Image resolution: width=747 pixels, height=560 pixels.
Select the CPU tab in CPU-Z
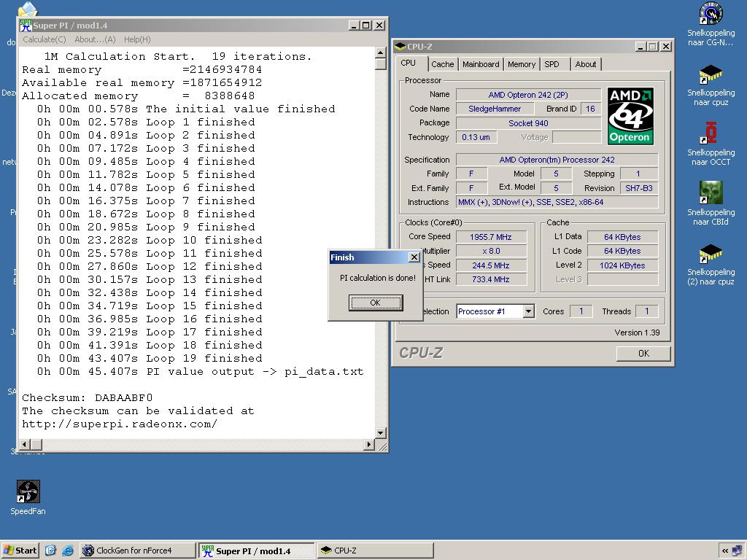(409, 63)
